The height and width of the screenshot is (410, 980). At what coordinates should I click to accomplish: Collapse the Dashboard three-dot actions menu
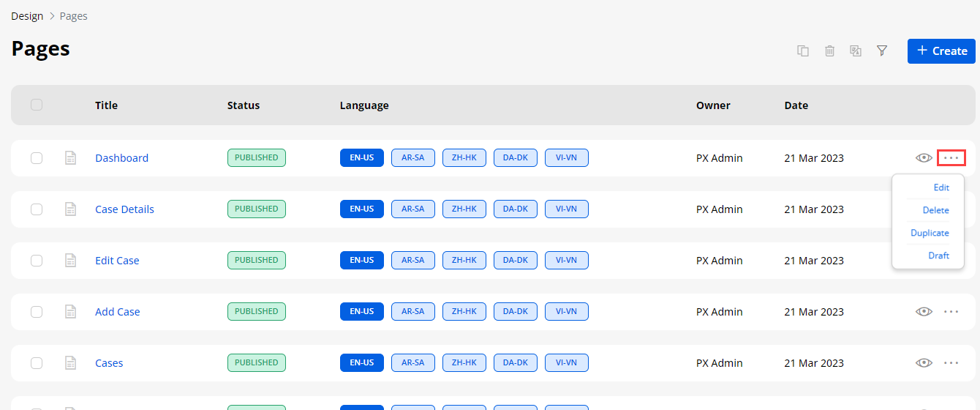pyautogui.click(x=951, y=158)
